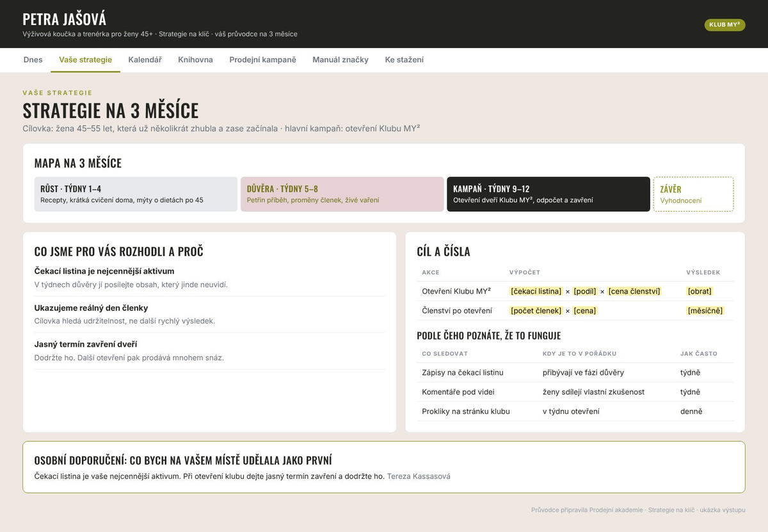Click the "Zápisy na čekací listinu" table cell
This screenshot has height=532, width=768.
(463, 372)
